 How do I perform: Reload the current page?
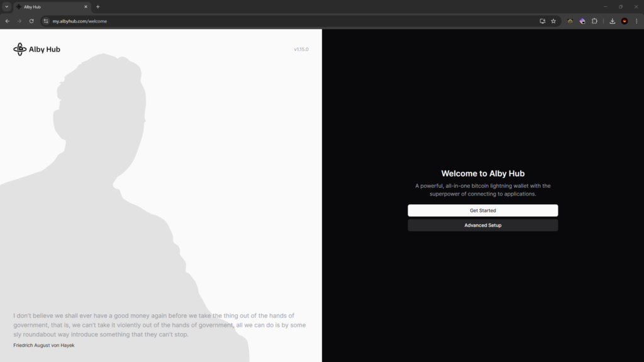(31, 21)
